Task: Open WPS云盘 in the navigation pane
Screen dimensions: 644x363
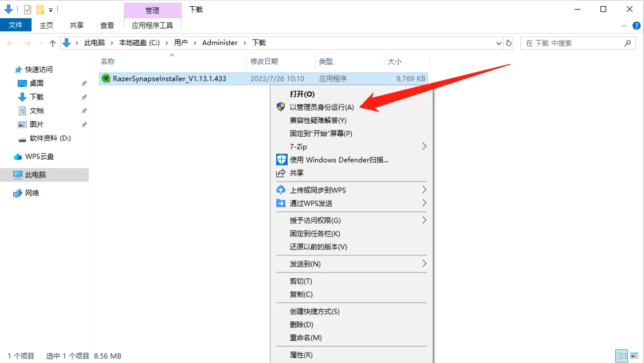Action: pyautogui.click(x=39, y=156)
